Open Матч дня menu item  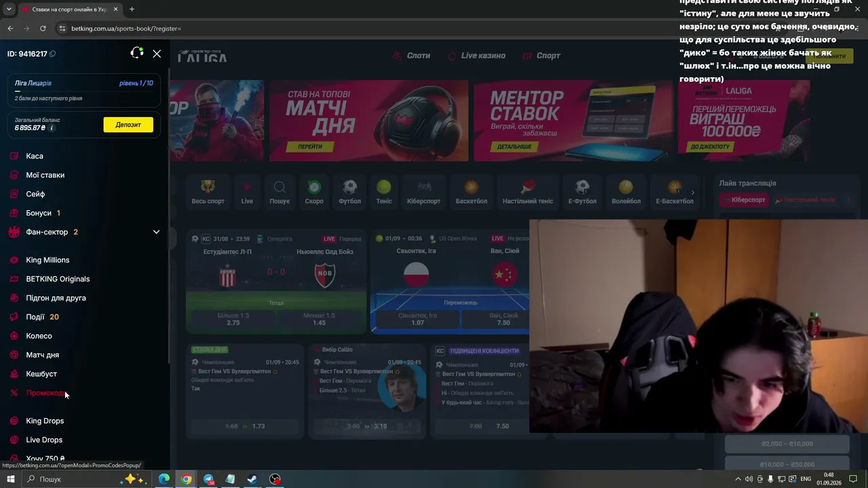click(42, 354)
